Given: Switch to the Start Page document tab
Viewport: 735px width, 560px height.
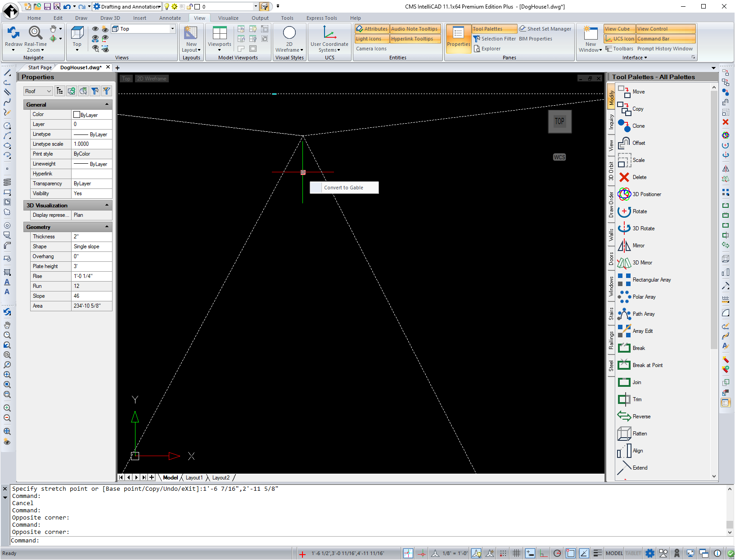Looking at the screenshot, I should pos(40,67).
